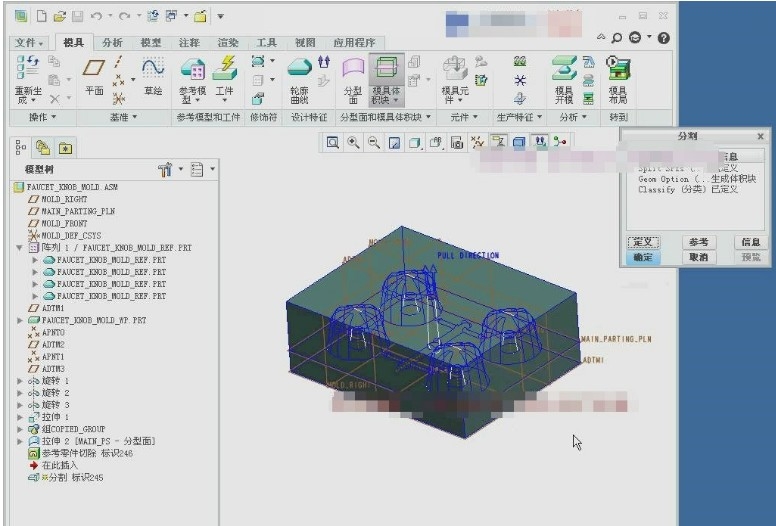Open the 基准 group dropdown

click(x=123, y=117)
